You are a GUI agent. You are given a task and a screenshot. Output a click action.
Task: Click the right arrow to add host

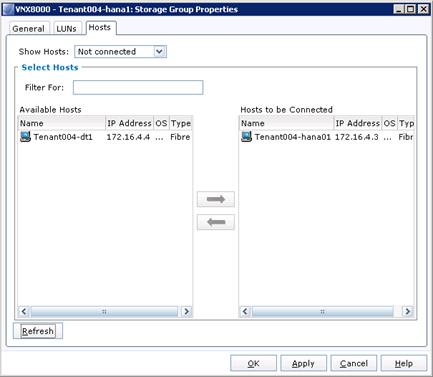click(x=216, y=199)
